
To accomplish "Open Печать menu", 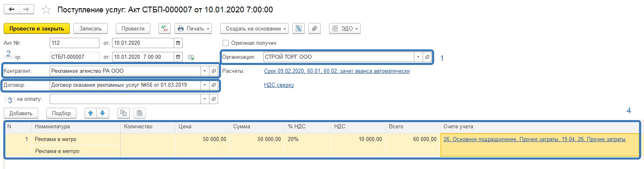I will pyautogui.click(x=193, y=28).
